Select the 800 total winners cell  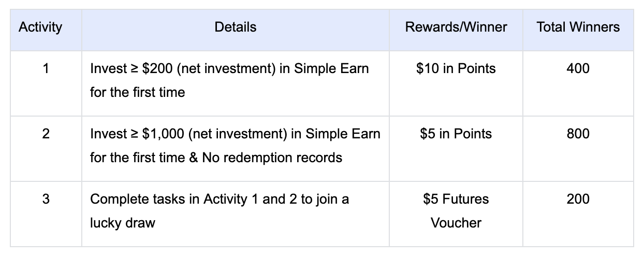578,134
